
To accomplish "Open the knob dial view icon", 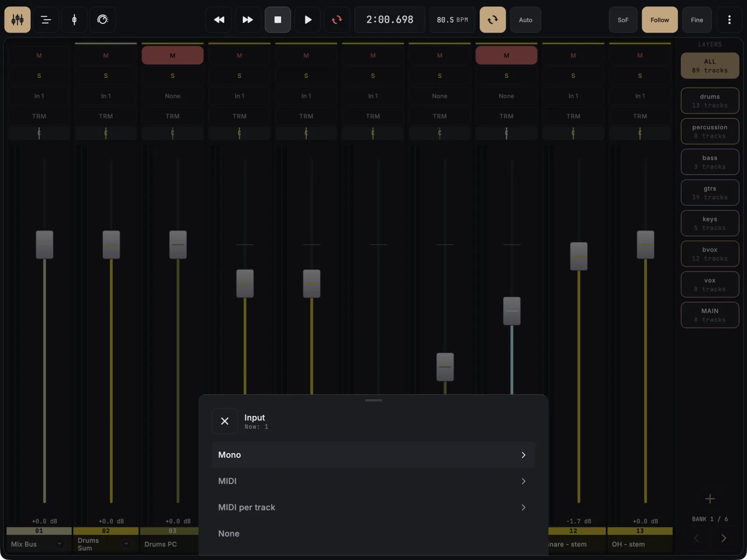I will tap(103, 20).
